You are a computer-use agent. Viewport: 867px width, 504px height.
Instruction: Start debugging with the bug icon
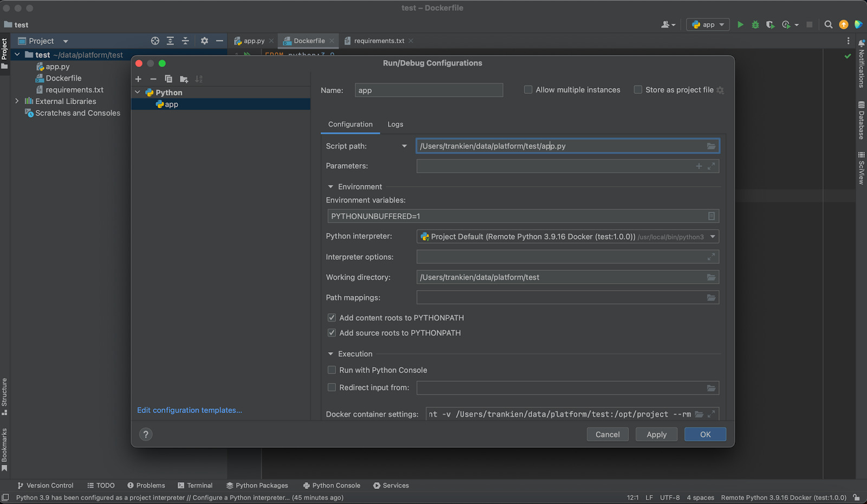coord(755,24)
